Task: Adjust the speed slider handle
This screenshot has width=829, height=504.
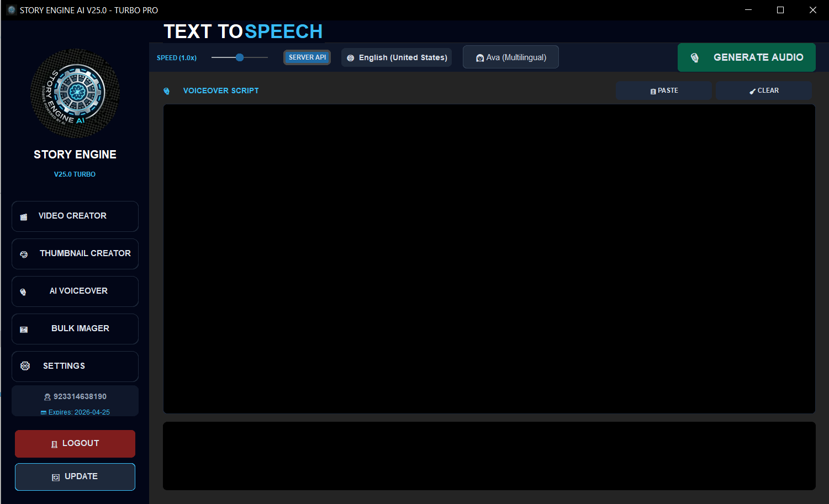Action: pos(239,57)
